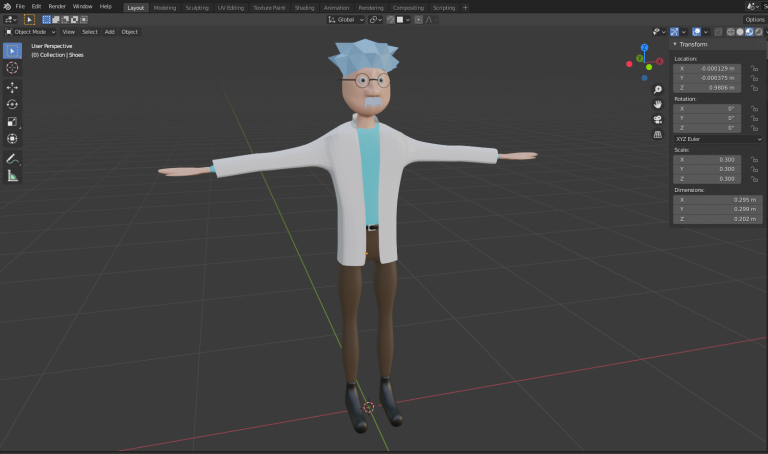The image size is (768, 454).
Task: Click the Pan view hand icon
Action: point(658,104)
